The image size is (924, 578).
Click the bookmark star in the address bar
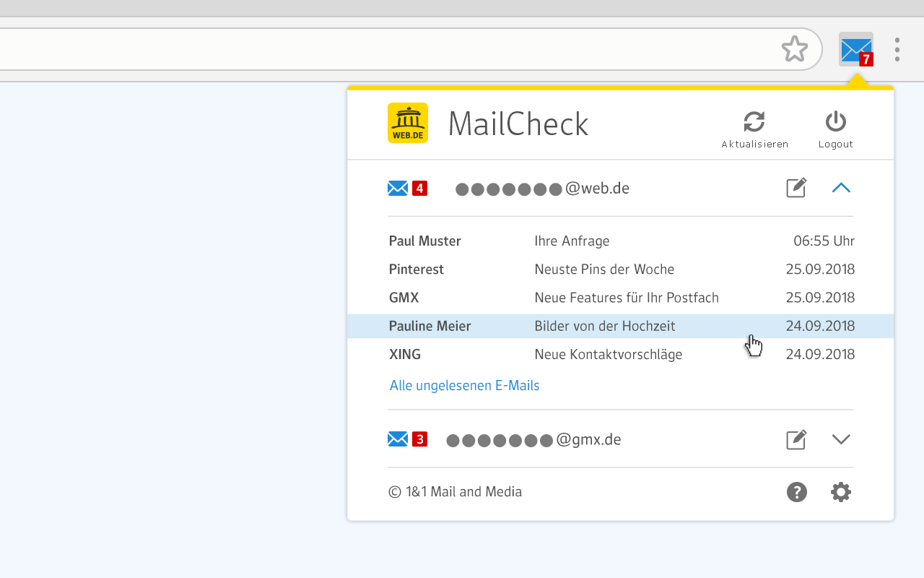[x=795, y=48]
